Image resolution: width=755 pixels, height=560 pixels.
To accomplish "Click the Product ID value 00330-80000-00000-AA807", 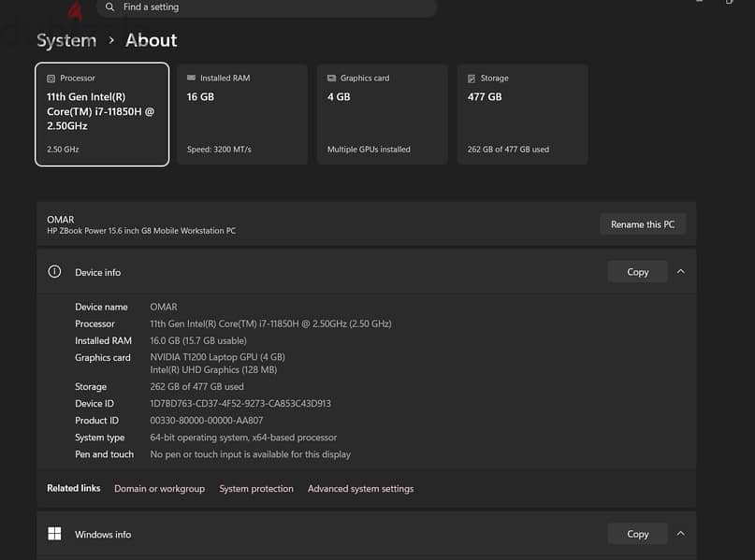I will [207, 421].
